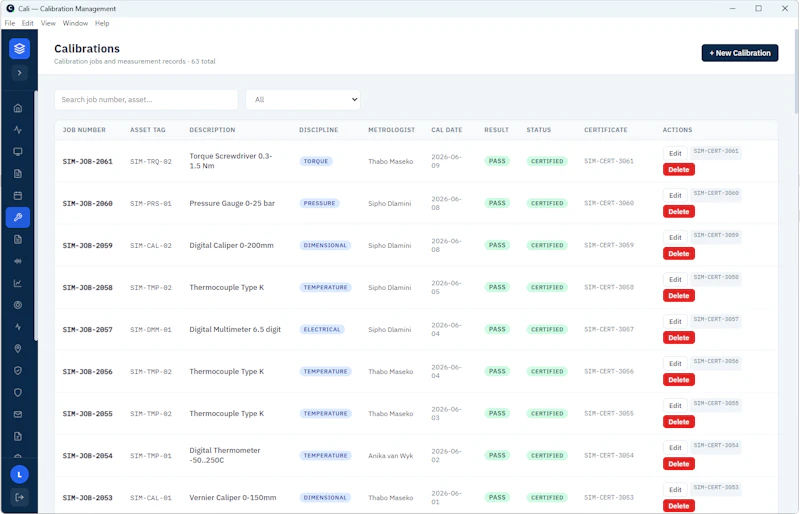Click Edit for SIM-JOB-2057
This screenshot has width=800, height=514.
675,321
